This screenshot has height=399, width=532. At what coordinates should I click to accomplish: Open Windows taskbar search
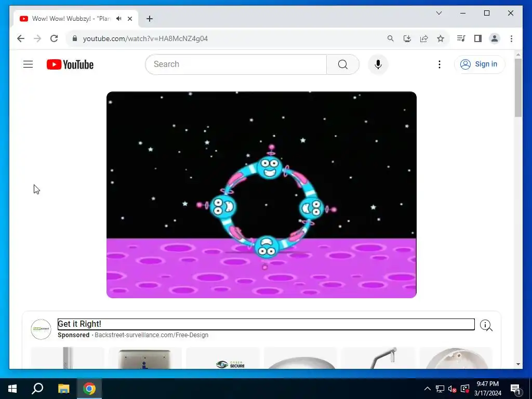[37, 389]
